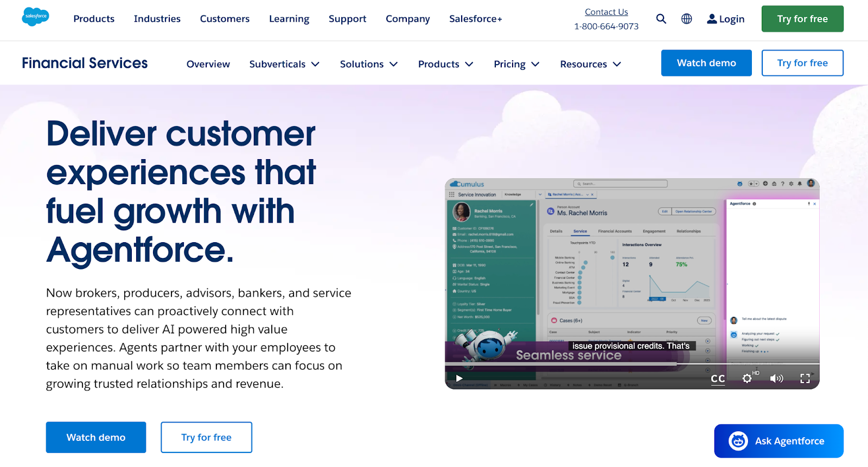The height and width of the screenshot is (467, 868).
Task: Mute the video with speaker icon
Action: (x=776, y=378)
